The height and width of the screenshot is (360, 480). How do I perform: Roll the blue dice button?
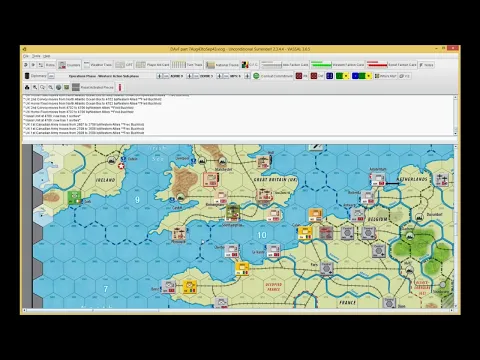coord(330,76)
